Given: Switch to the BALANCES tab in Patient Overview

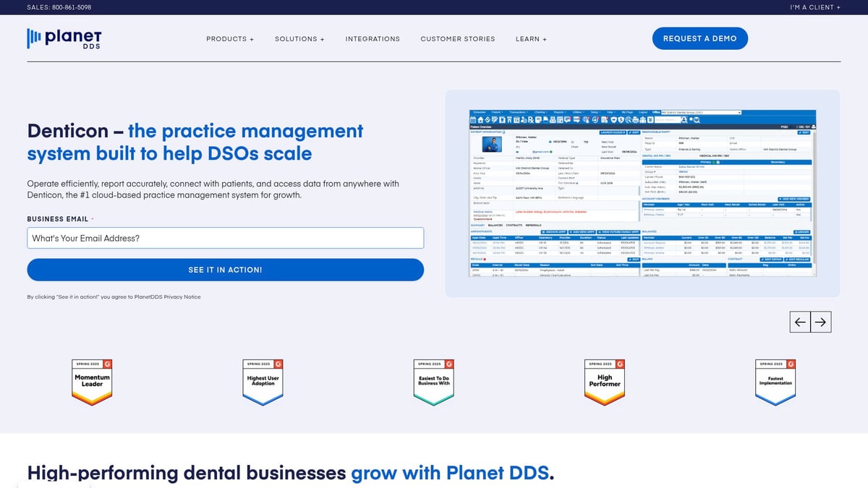Looking at the screenshot, I should (x=495, y=225).
